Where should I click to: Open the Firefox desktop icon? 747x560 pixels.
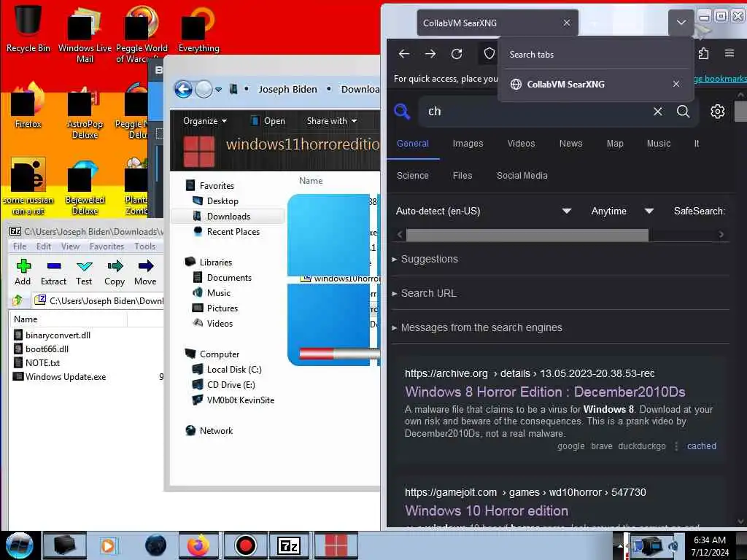tap(28, 106)
